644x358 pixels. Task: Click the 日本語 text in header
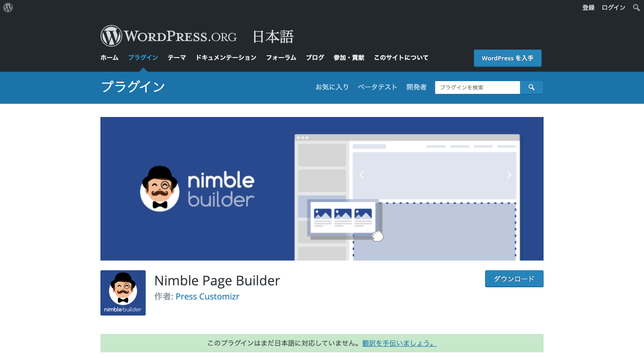point(273,36)
